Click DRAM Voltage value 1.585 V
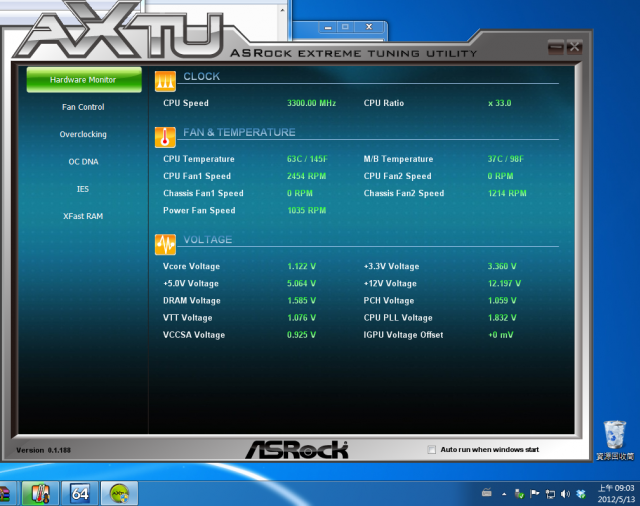Viewport: 640px width, 506px height. [302, 301]
